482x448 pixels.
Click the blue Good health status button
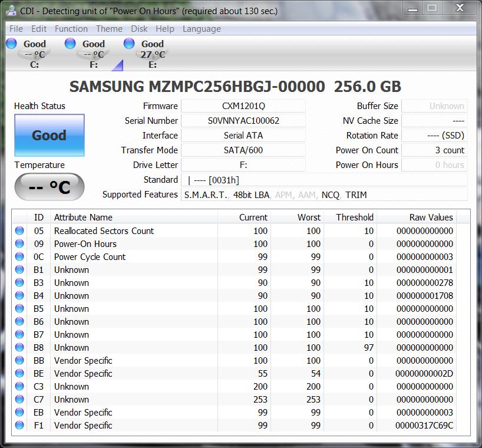point(49,136)
